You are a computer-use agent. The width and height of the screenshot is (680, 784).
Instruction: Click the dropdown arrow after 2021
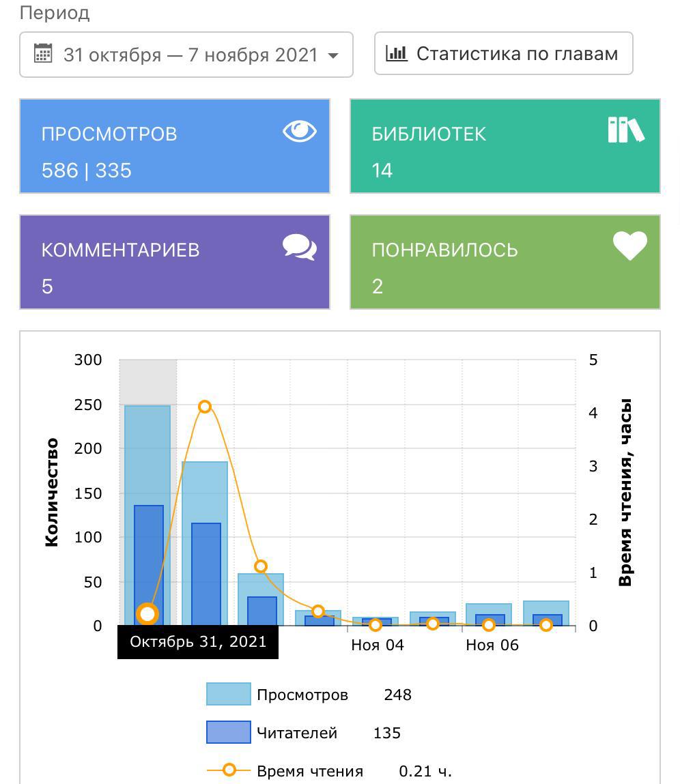pos(333,55)
